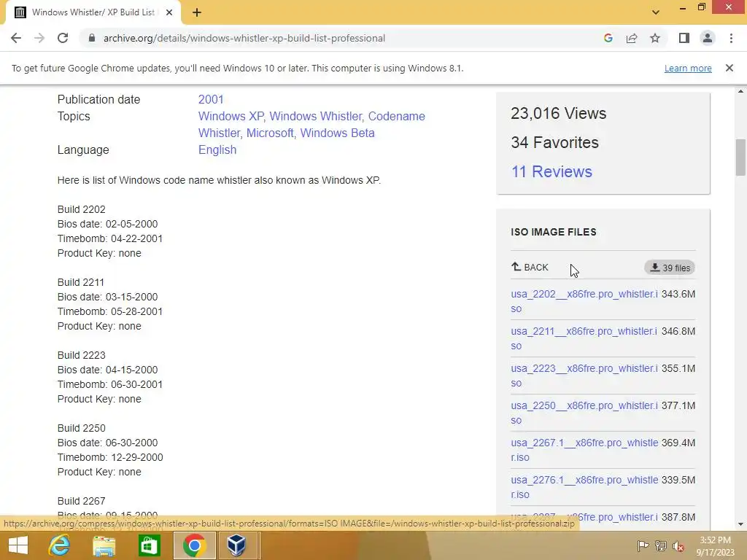Click the 343.6M file size
This screenshot has height=560, width=747.
pyautogui.click(x=678, y=294)
